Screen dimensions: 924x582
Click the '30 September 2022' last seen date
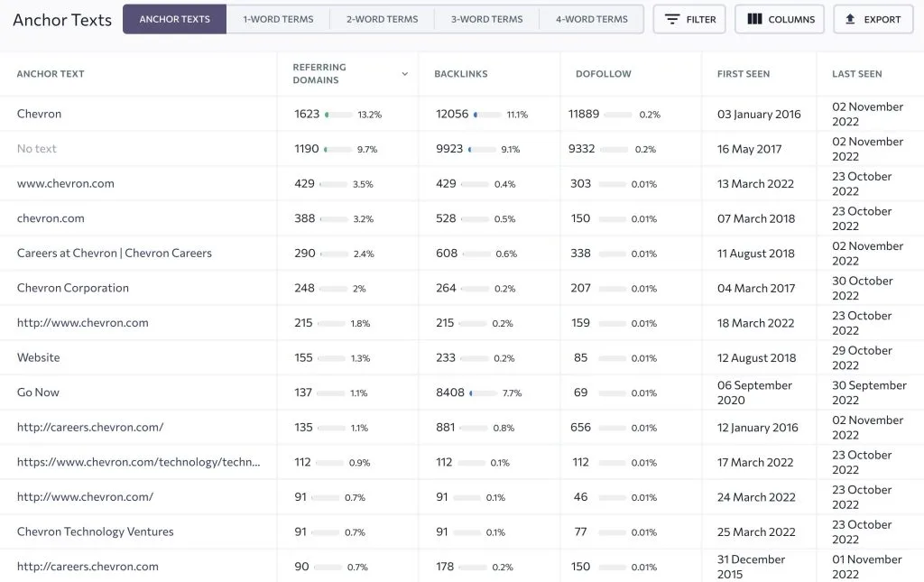point(869,393)
